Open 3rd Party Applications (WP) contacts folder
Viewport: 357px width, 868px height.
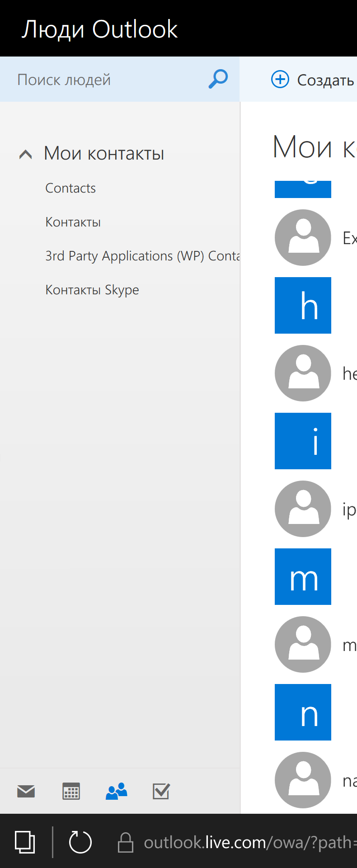(142, 256)
